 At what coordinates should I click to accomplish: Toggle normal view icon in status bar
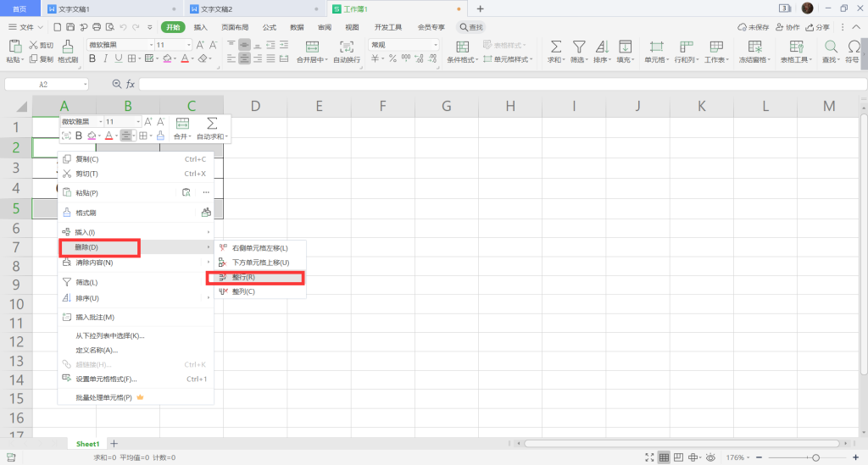click(664, 458)
